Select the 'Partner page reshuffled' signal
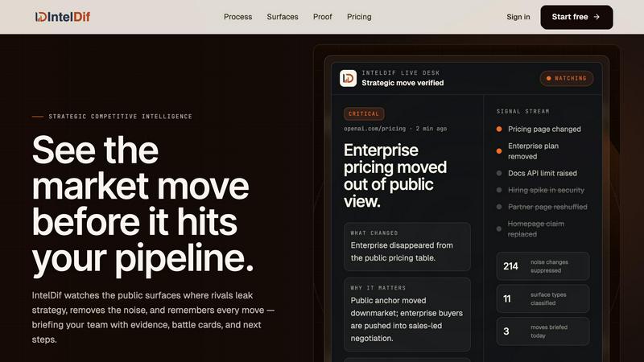644x362 pixels. (542, 207)
